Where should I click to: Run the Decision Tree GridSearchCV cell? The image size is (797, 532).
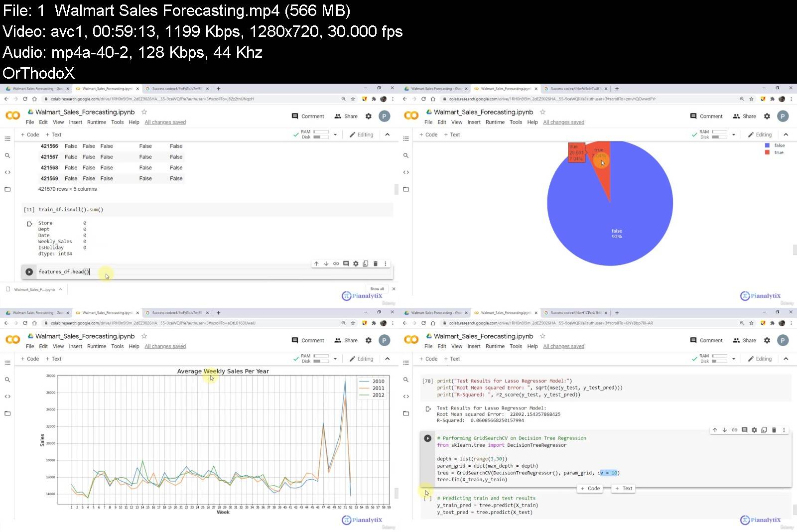[427, 438]
